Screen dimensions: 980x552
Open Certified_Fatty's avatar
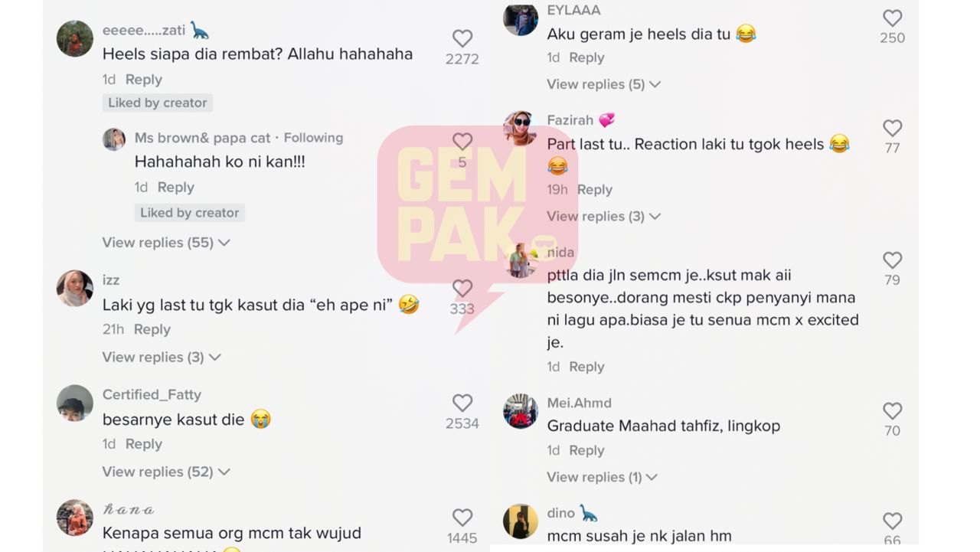coord(75,403)
